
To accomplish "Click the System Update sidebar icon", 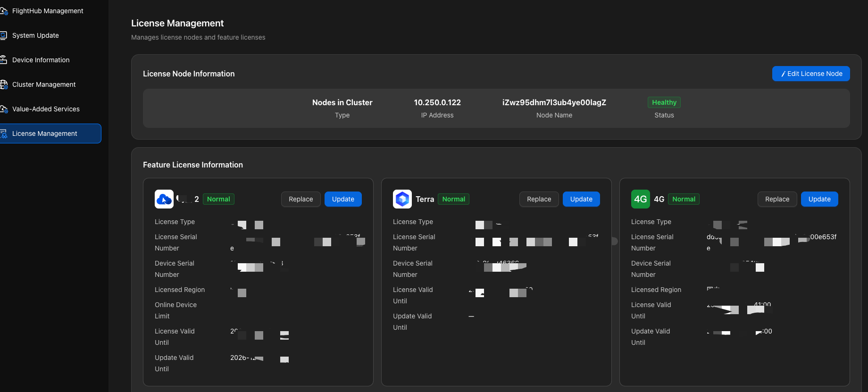I will (3, 35).
